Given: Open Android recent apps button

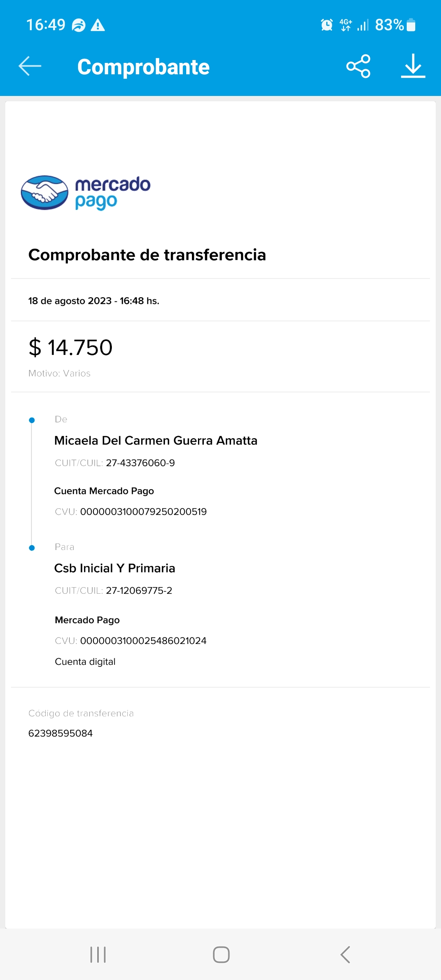Looking at the screenshot, I should [98, 955].
